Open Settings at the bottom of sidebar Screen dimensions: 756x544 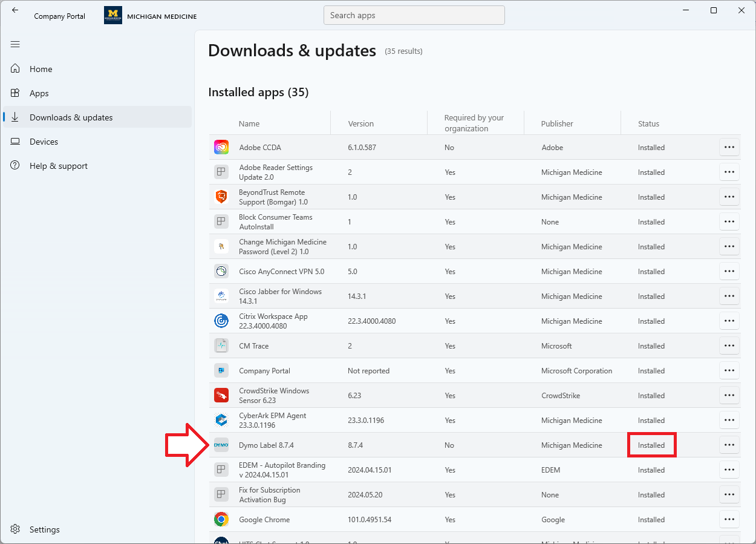[44, 529]
